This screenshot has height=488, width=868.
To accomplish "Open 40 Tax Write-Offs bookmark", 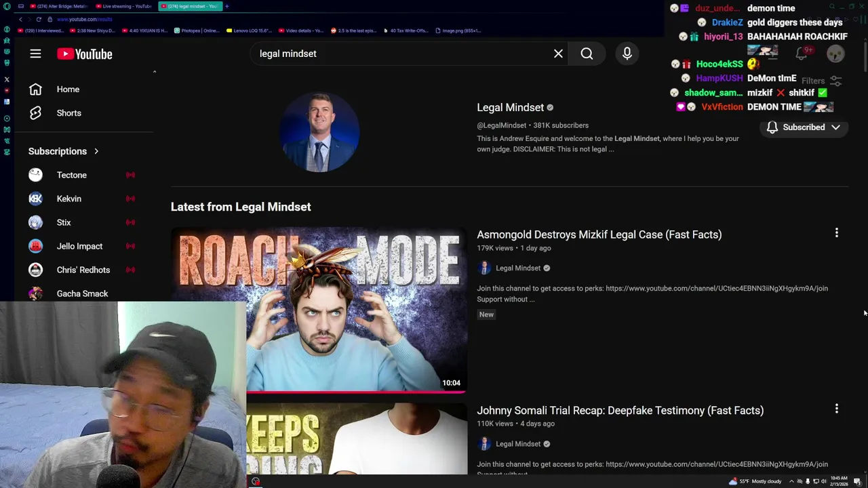I will [x=407, y=30].
